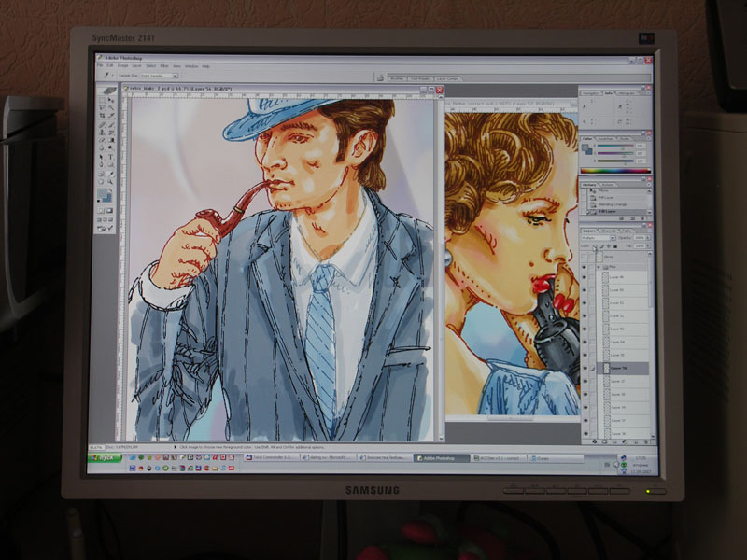Viewport: 747px width, 560px height.
Task: Hide Layer 52 with its eye icon
Action: coord(585,315)
